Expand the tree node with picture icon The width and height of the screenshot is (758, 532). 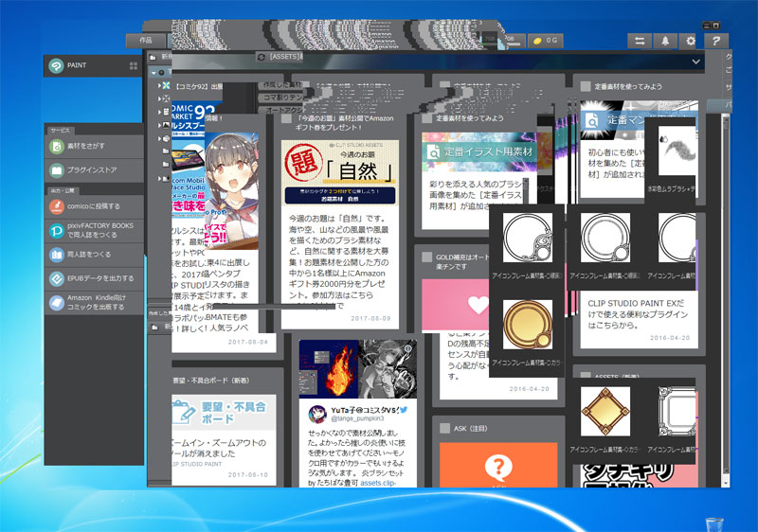click(x=159, y=125)
